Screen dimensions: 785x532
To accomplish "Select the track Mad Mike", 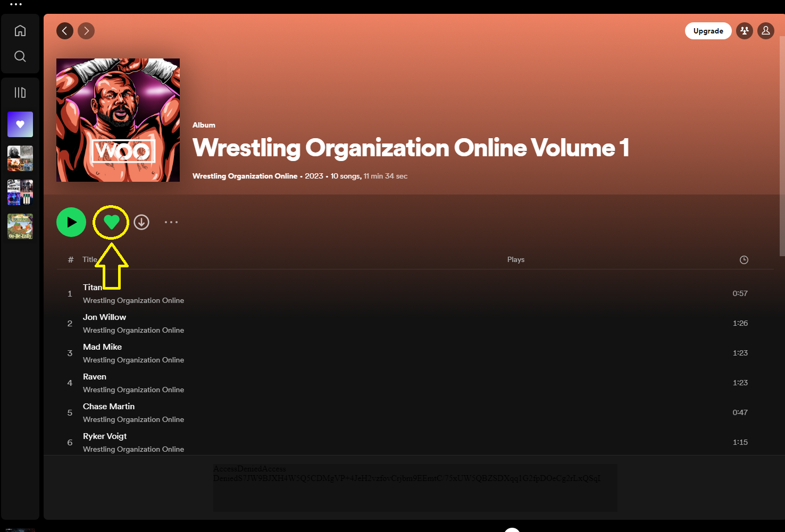I will pos(102,347).
